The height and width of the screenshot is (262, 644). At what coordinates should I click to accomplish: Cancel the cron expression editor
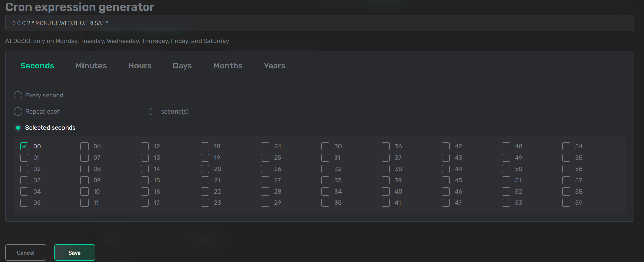(x=26, y=253)
